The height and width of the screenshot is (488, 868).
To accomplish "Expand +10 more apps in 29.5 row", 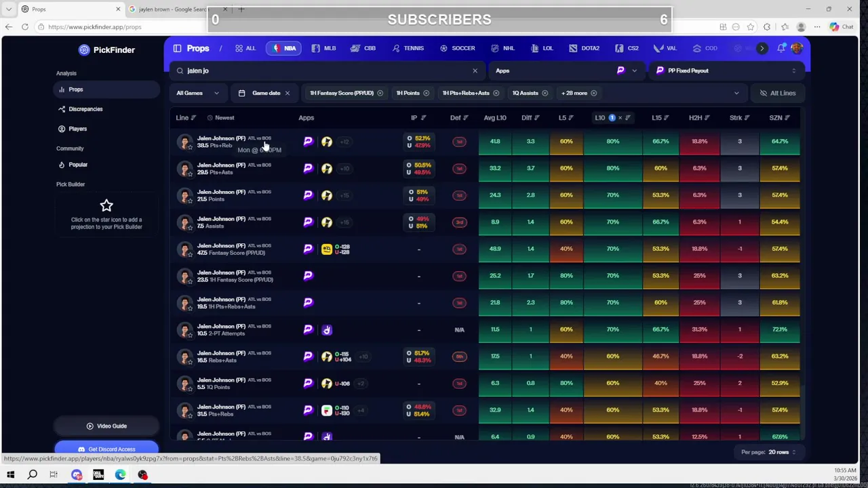I will tap(344, 169).
